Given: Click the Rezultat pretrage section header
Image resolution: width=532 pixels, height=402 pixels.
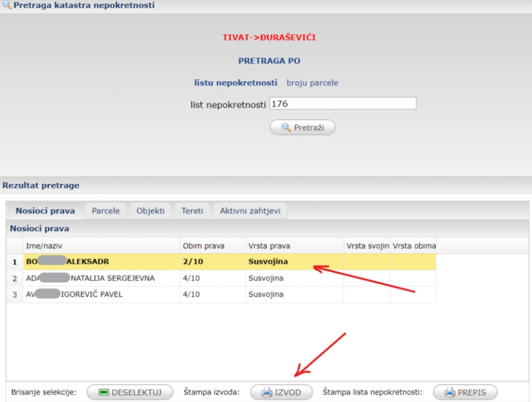Looking at the screenshot, I should pos(41,185).
